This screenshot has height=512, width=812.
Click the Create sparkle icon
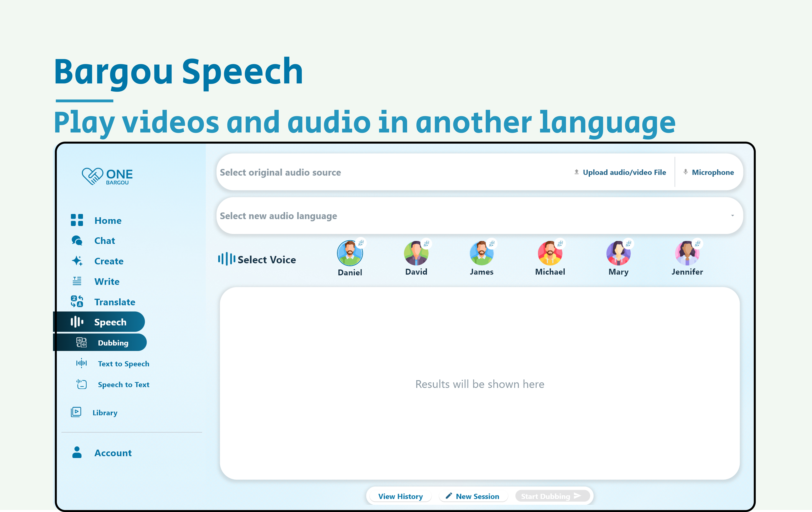tap(77, 261)
